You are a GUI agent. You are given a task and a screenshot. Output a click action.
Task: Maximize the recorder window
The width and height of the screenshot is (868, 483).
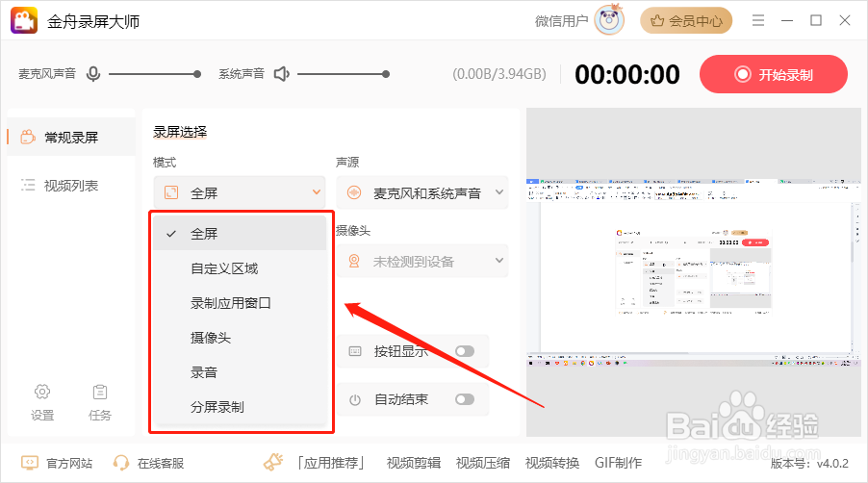click(x=815, y=20)
